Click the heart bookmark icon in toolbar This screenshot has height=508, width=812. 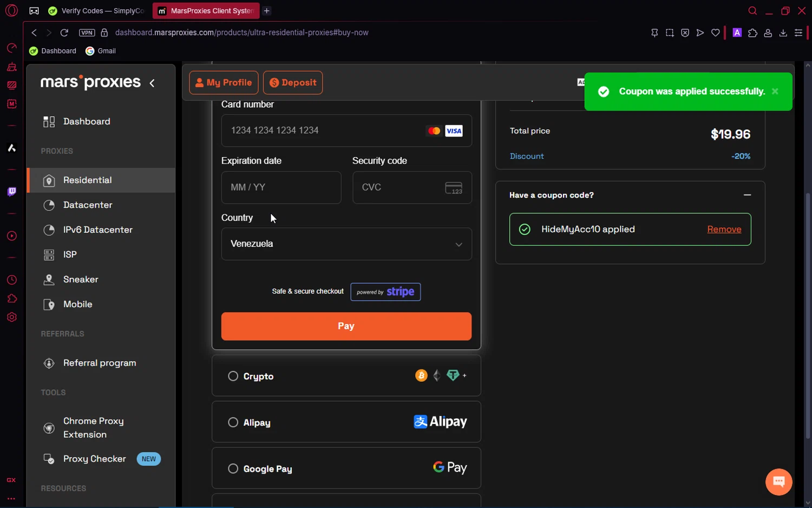716,32
